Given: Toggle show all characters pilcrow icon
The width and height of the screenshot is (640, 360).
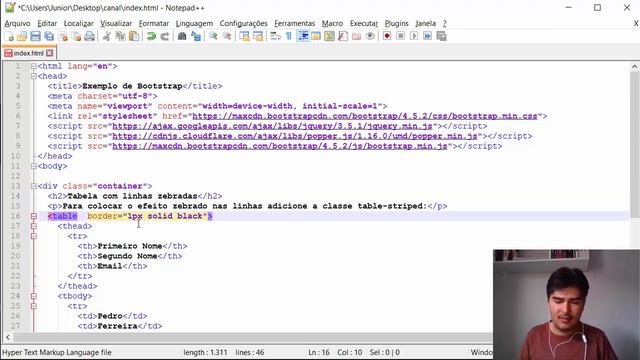Looking at the screenshot, I should click(x=289, y=36).
